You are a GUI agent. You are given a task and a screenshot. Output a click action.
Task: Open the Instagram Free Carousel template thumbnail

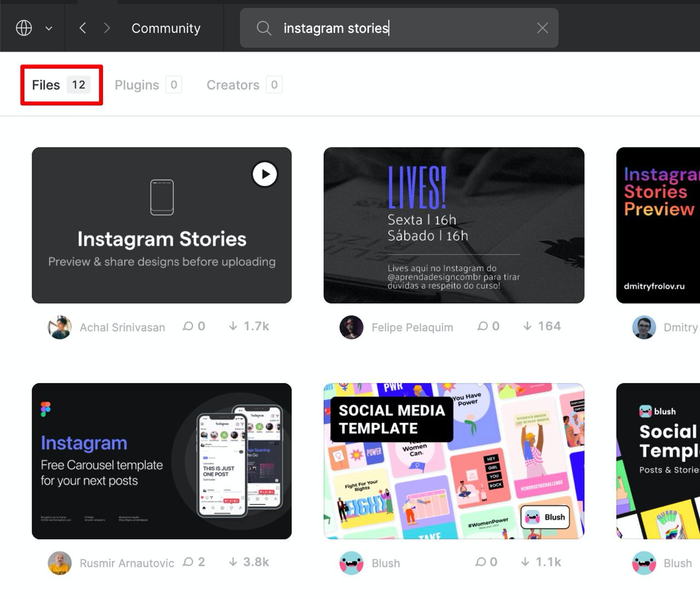pos(162,461)
